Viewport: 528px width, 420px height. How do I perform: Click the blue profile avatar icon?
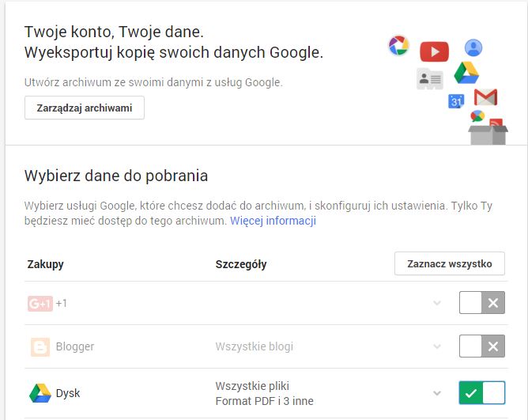473,47
